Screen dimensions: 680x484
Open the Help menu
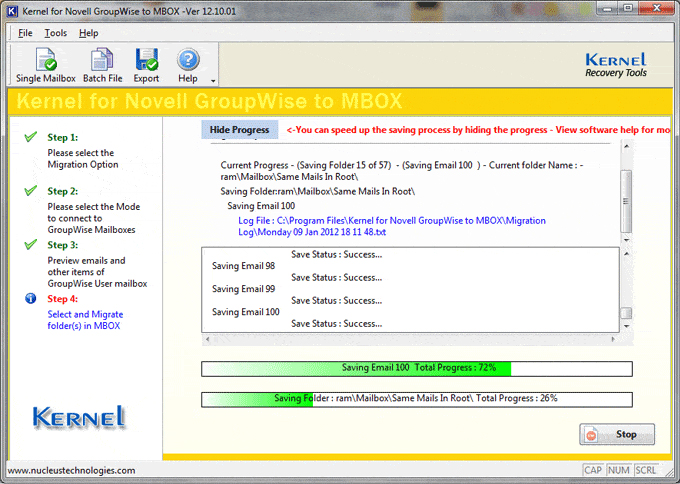click(x=88, y=33)
